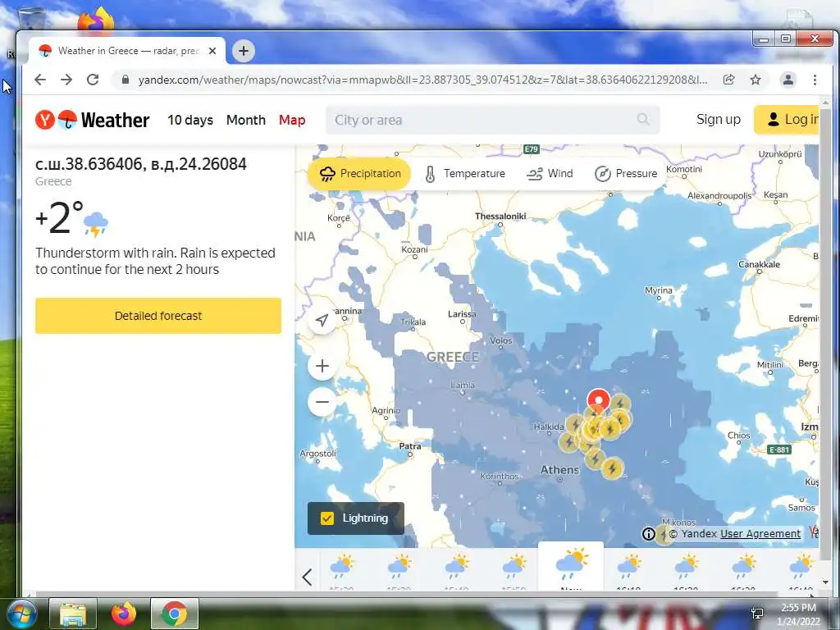Open a new browser tab

click(243, 51)
